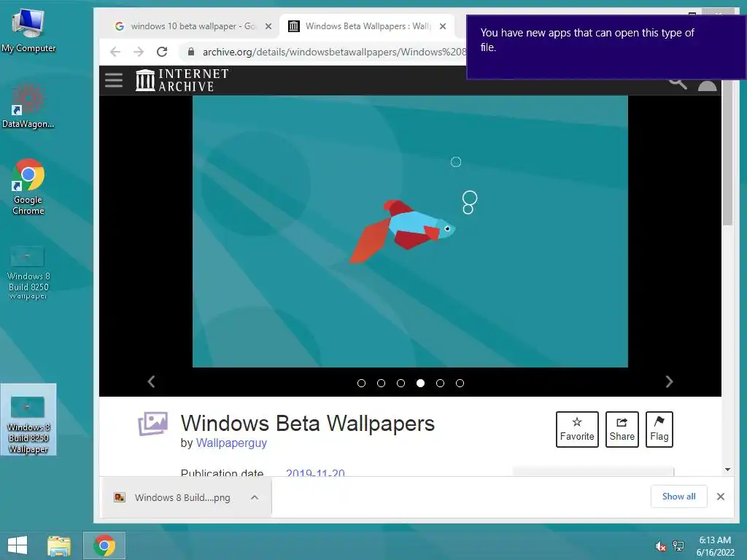The width and height of the screenshot is (747, 560).
Task: Click Show all downloads button
Action: 678,497
